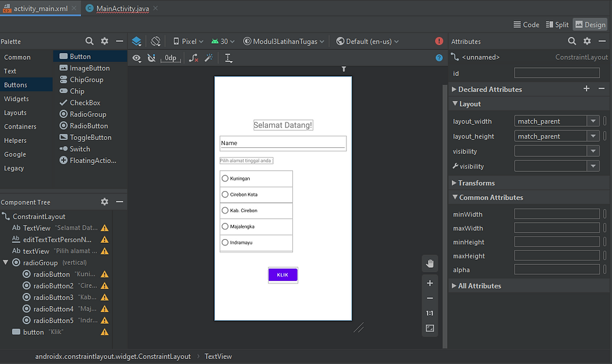Click warning icon beside radioButton3

point(105,297)
